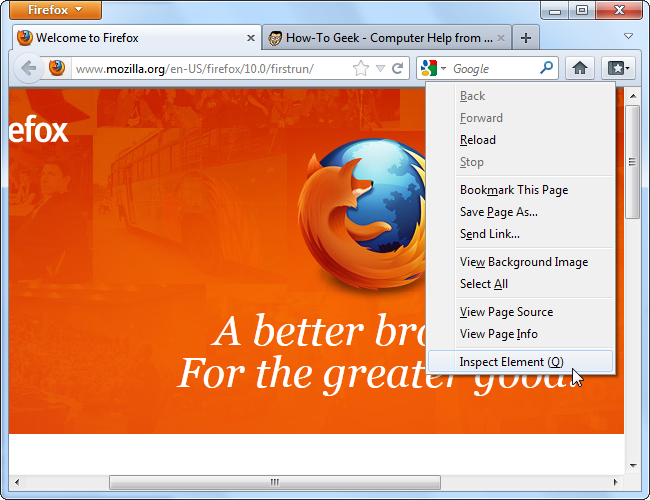Open the bookmarks menu button
Image resolution: width=650 pixels, height=500 pixels.
coord(620,69)
